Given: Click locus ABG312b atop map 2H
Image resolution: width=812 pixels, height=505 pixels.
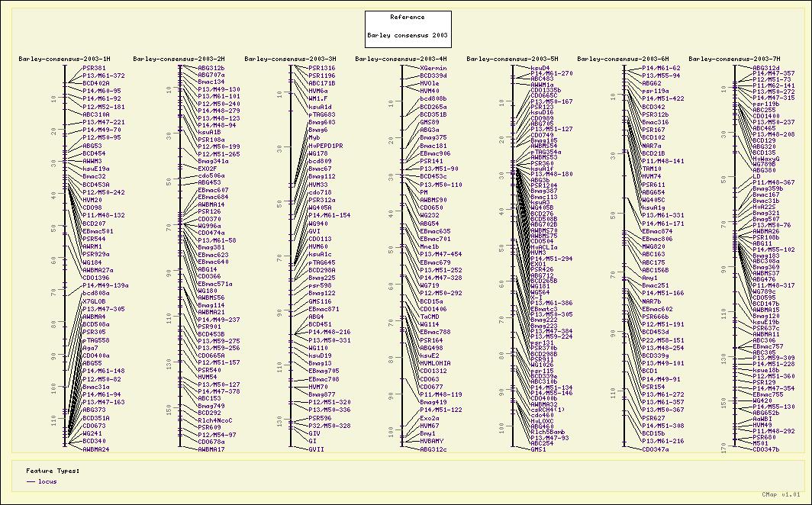Looking at the screenshot, I should [x=211, y=68].
